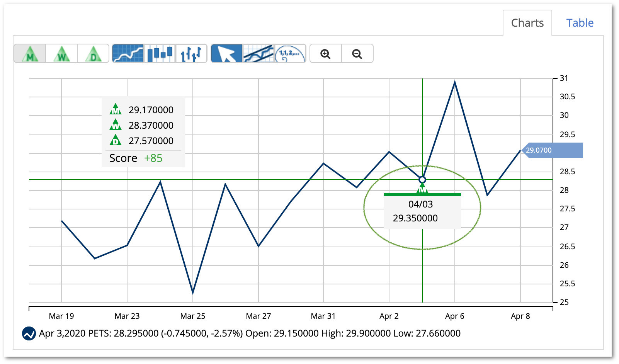Click the Mar 27 axis label
Image resolution: width=619 pixels, height=364 pixels.
[258, 316]
